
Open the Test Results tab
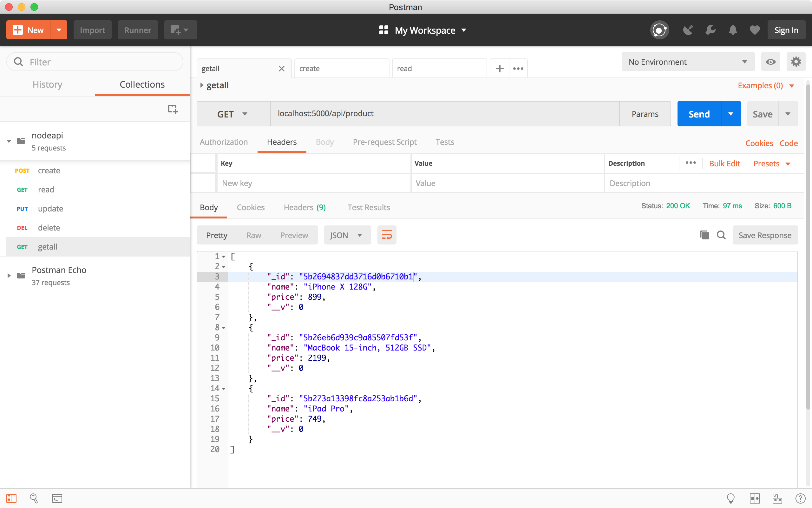tap(369, 207)
